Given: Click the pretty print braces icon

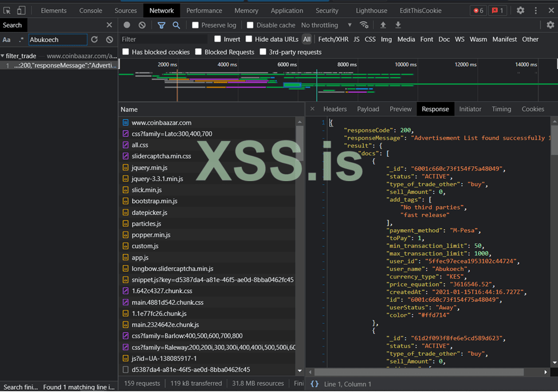Looking at the screenshot, I should click(315, 384).
